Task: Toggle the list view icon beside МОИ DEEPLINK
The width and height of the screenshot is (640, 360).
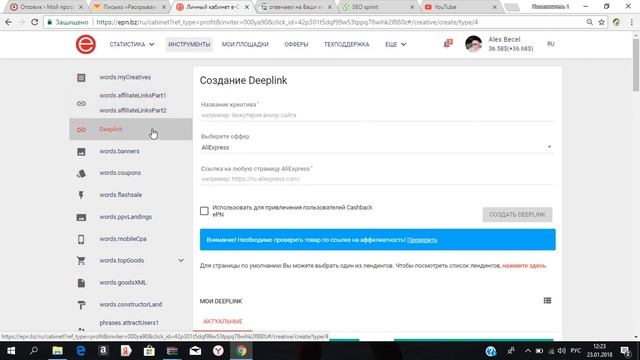Action: [x=547, y=301]
